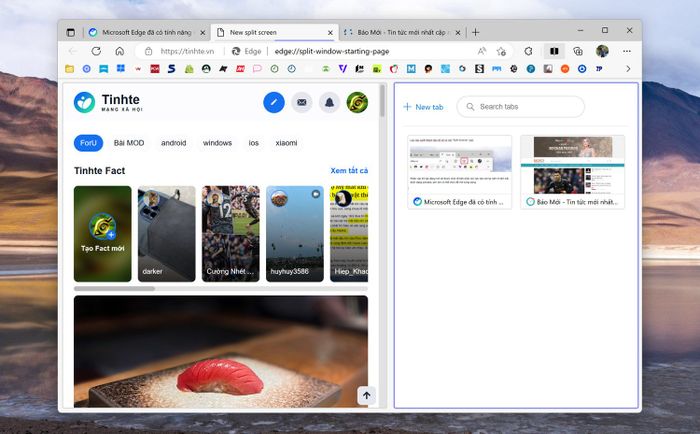700x434 pixels.
Task: Open the Hiep_Khac fact card
Action: coord(349,234)
